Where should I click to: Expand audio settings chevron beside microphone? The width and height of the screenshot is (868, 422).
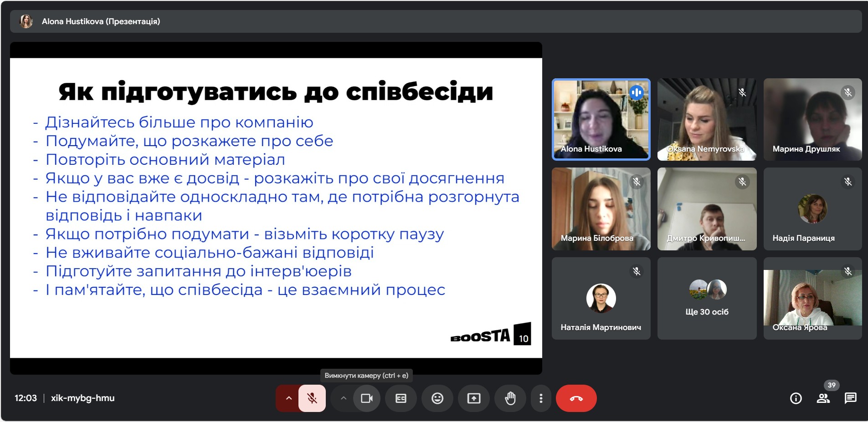(x=288, y=398)
